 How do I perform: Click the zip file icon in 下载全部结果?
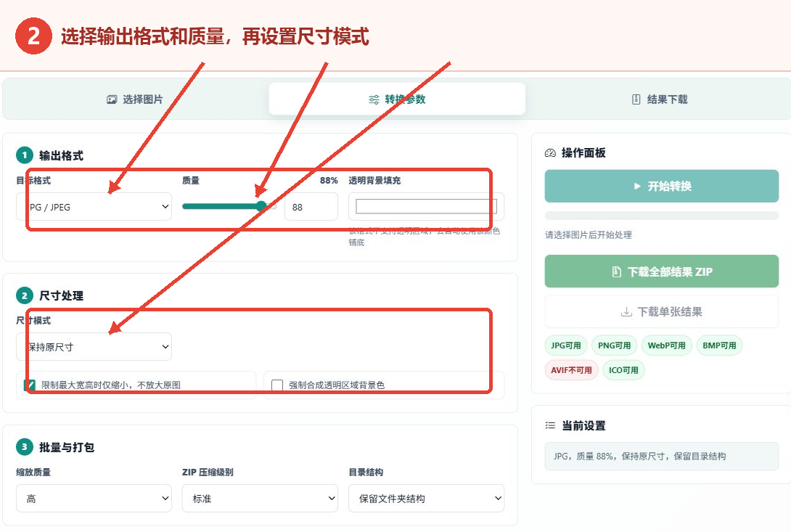616,271
